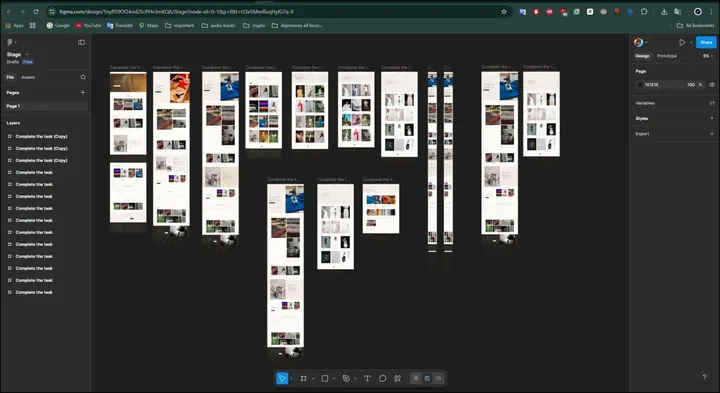The width and height of the screenshot is (720, 393).
Task: Open the Variables settings icon
Action: (712, 103)
